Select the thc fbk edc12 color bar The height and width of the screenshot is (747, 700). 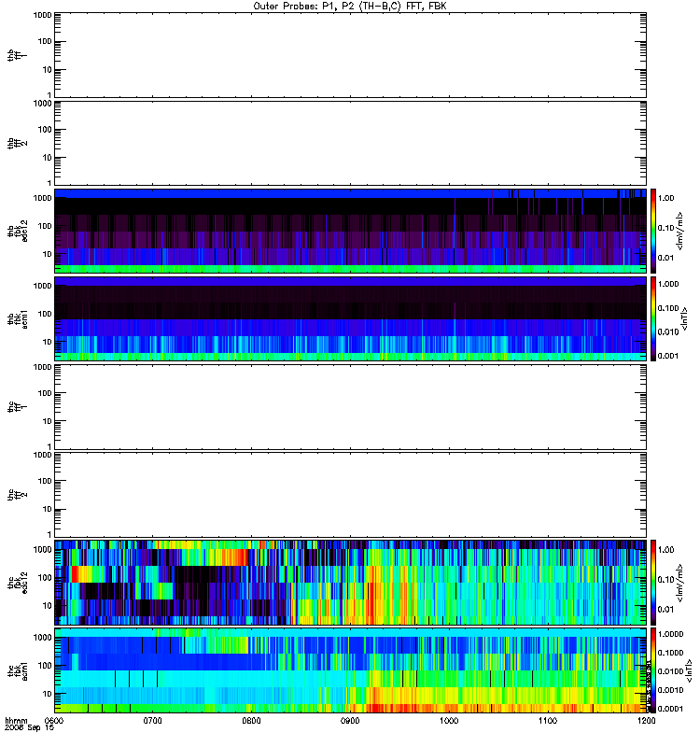click(653, 582)
